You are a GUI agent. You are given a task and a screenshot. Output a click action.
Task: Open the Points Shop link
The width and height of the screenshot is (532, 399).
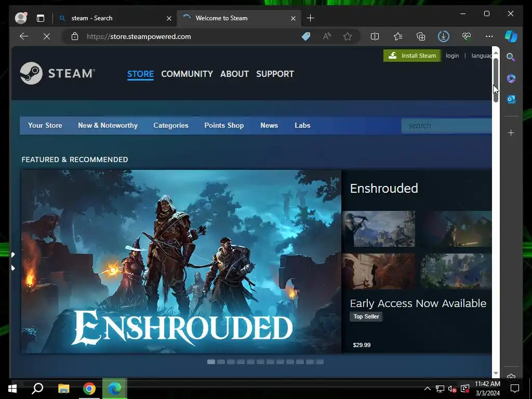click(x=224, y=126)
